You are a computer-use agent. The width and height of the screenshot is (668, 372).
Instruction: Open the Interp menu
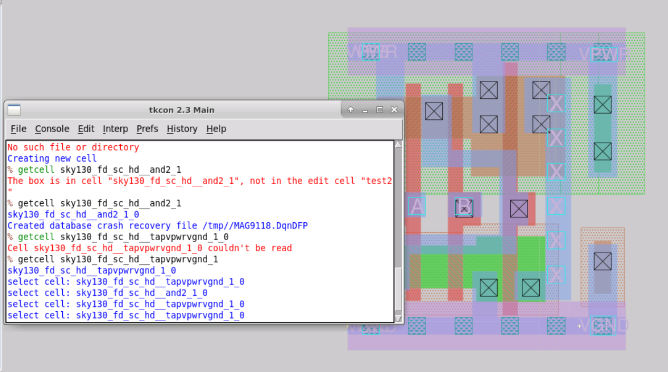[115, 129]
